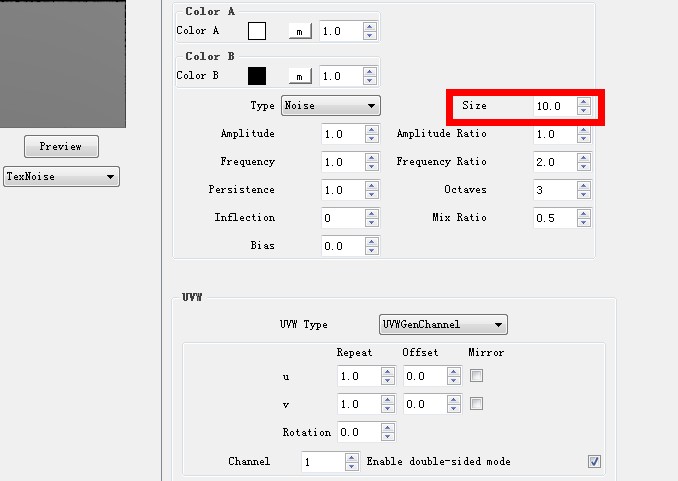The image size is (678, 481).
Task: Click the Bias value field
Action: 343,246
